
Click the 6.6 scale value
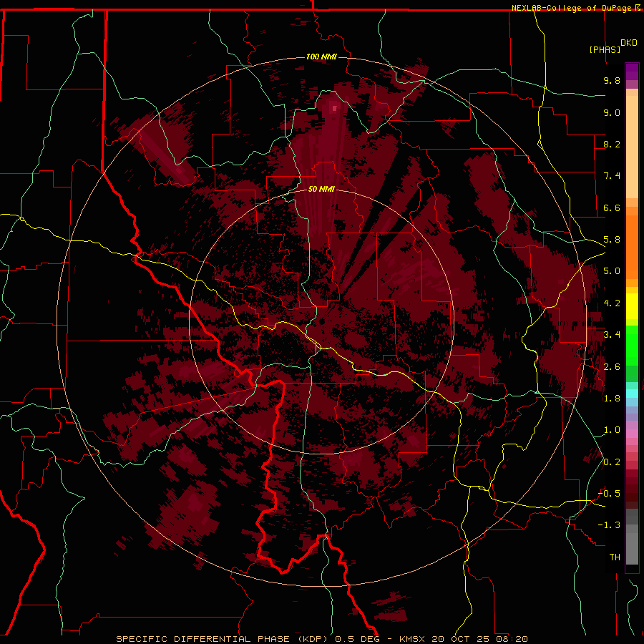612,208
